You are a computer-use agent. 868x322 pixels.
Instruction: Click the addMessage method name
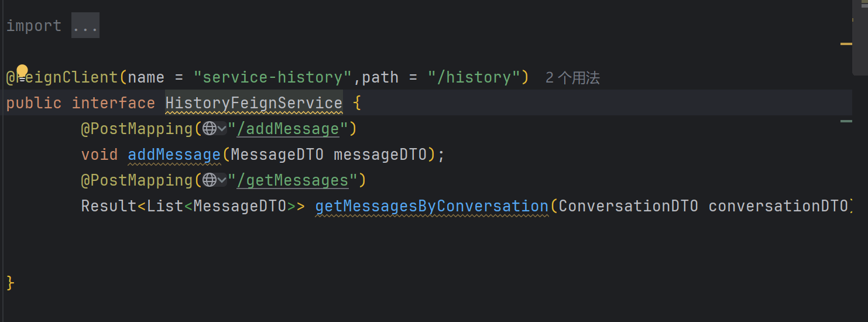(x=174, y=155)
